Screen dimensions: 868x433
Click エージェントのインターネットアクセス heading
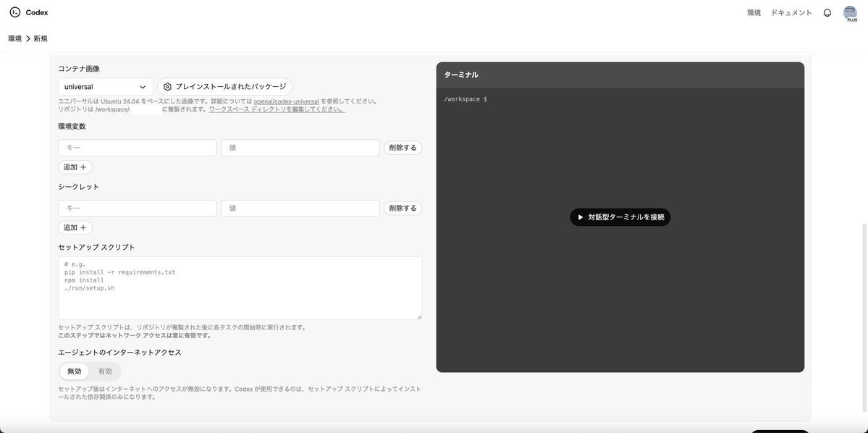point(119,352)
